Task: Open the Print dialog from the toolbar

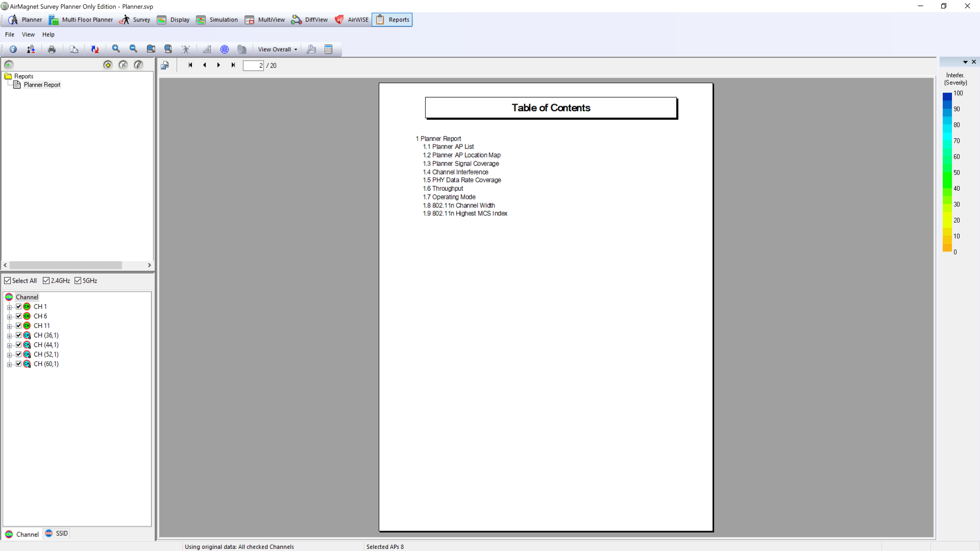Action: pyautogui.click(x=52, y=49)
